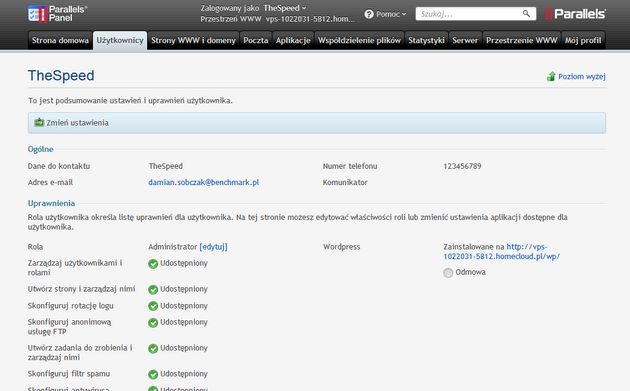The height and width of the screenshot is (391, 630).
Task: Click the Komunikator label
Action: pyautogui.click(x=345, y=182)
